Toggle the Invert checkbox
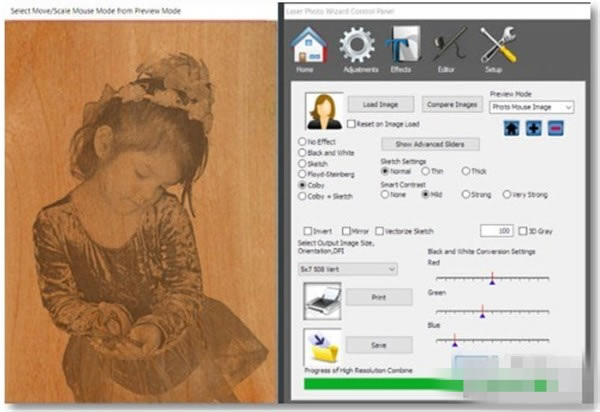Screen dimensions: 600x412 coord(307,231)
